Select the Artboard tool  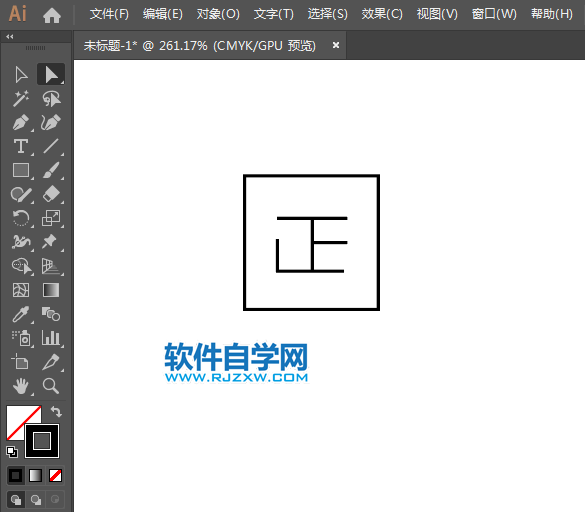pyautogui.click(x=21, y=362)
